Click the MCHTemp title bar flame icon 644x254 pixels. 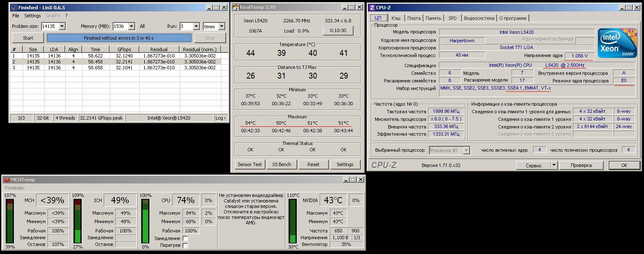tap(7, 180)
